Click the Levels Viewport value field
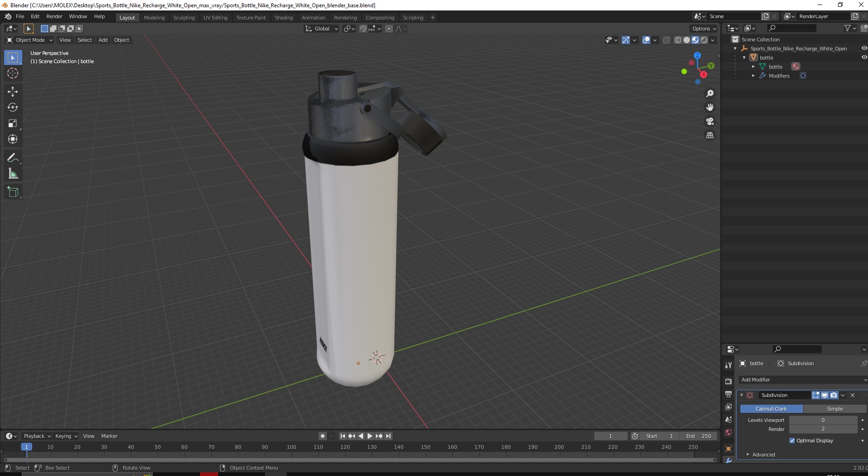The image size is (868, 476). [x=823, y=420]
